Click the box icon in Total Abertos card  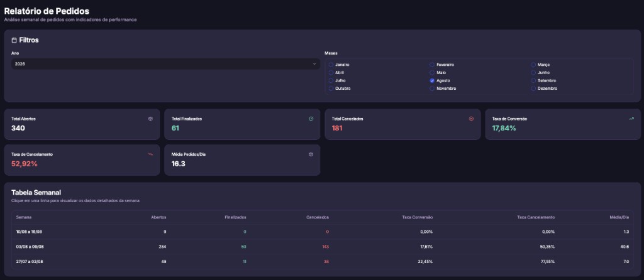[150, 119]
